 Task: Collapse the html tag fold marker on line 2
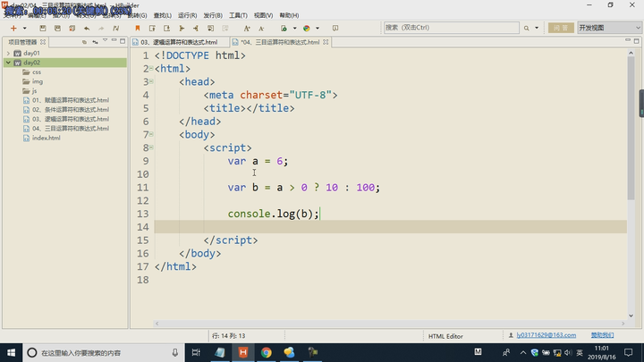(x=151, y=69)
